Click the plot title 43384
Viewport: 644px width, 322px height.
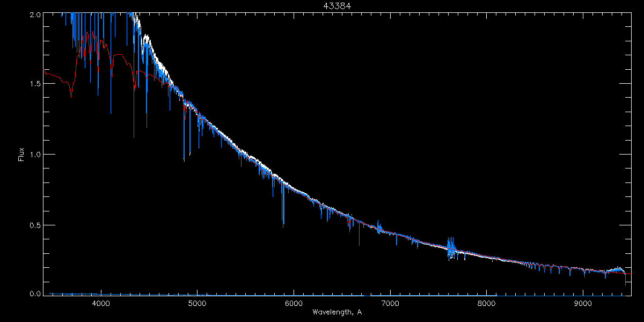pyautogui.click(x=337, y=6)
